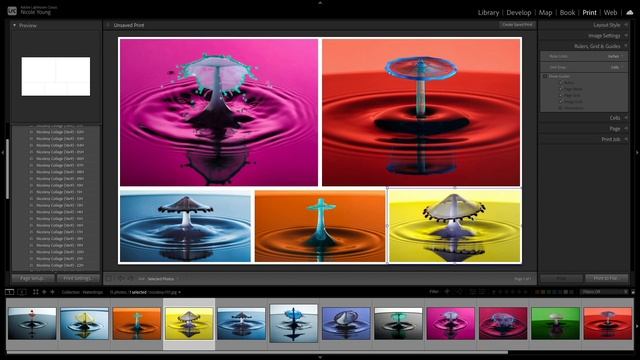Go to the Book module
This screenshot has height=360, width=640.
pos(567,13)
